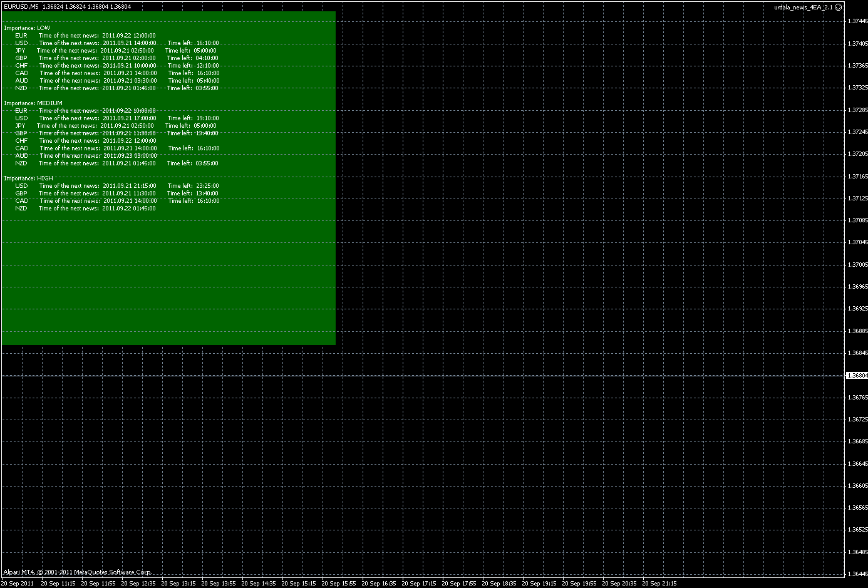Click the Importance: HIGH heading
The image size is (868, 588).
pyautogui.click(x=28, y=178)
